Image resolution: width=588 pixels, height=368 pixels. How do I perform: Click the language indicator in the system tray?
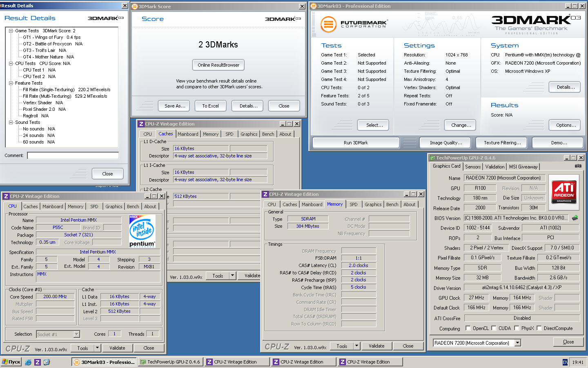[565, 362]
